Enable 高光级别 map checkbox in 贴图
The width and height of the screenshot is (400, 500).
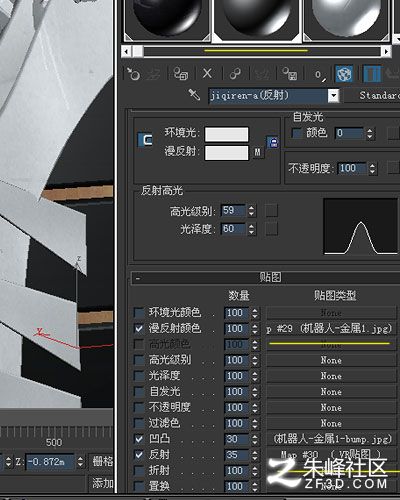tap(139, 360)
